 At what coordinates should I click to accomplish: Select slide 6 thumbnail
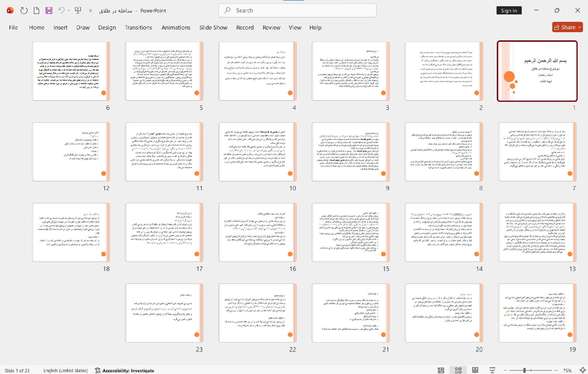pos(71,71)
